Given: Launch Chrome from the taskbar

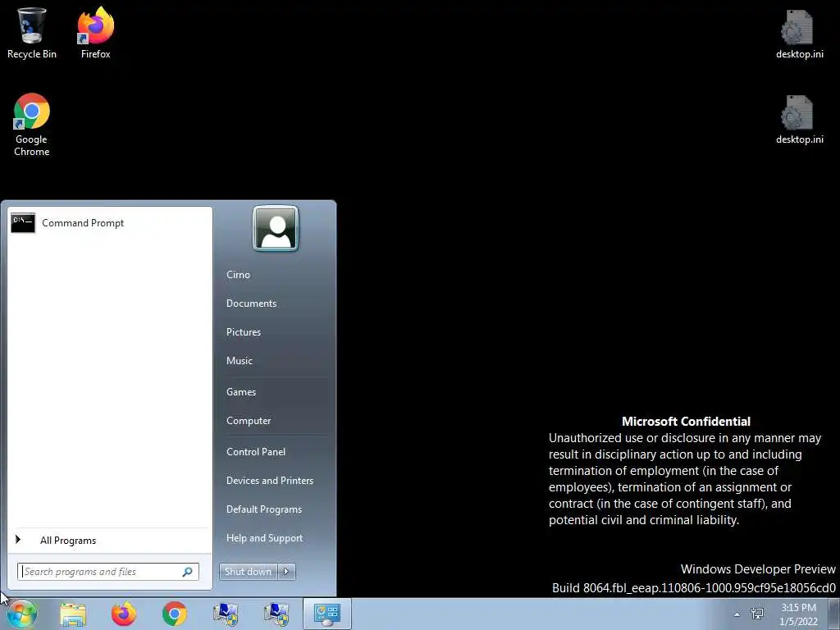Looking at the screenshot, I should click(x=175, y=614).
